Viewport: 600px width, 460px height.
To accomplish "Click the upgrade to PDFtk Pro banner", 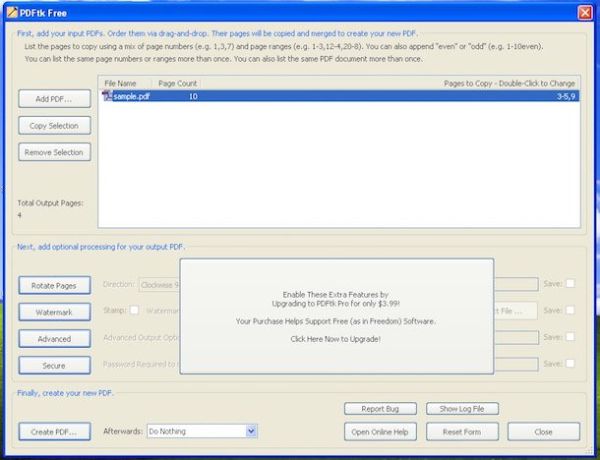I will pyautogui.click(x=335, y=311).
